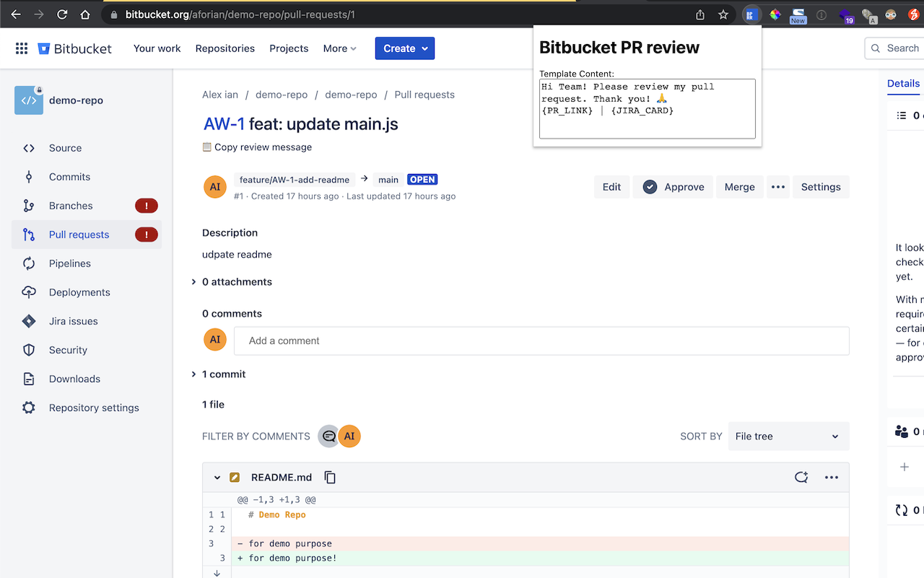Click the demo-repo repository name
The height and width of the screenshot is (578, 924).
[76, 100]
